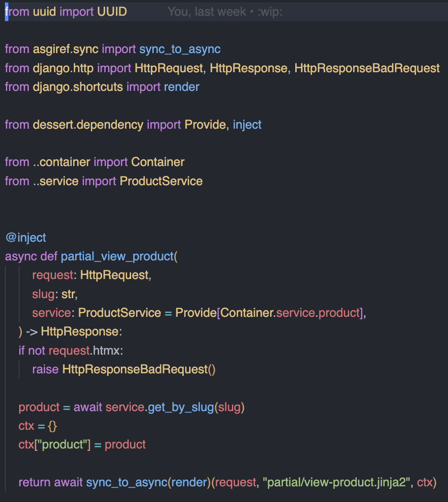448x502 pixels.
Task: Click the request parameter in function signature
Action: [x=53, y=276]
